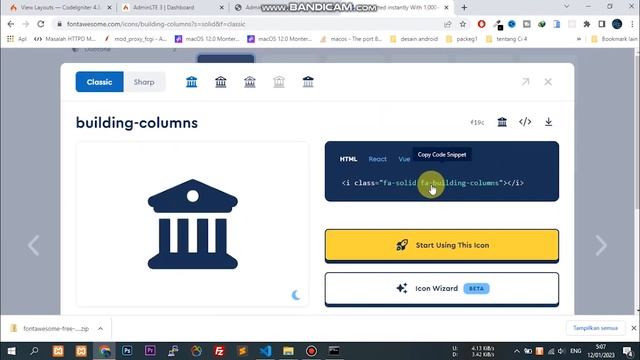Open the Icon Wizard BETA button

coord(442,289)
